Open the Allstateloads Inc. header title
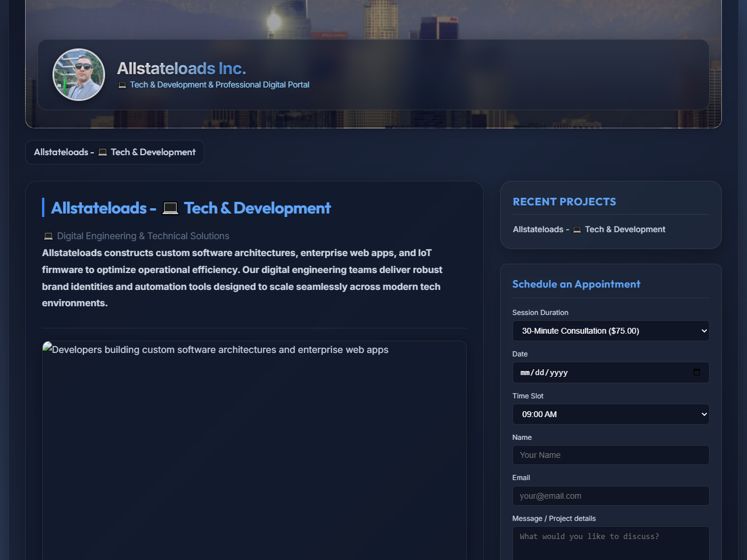 181,68
